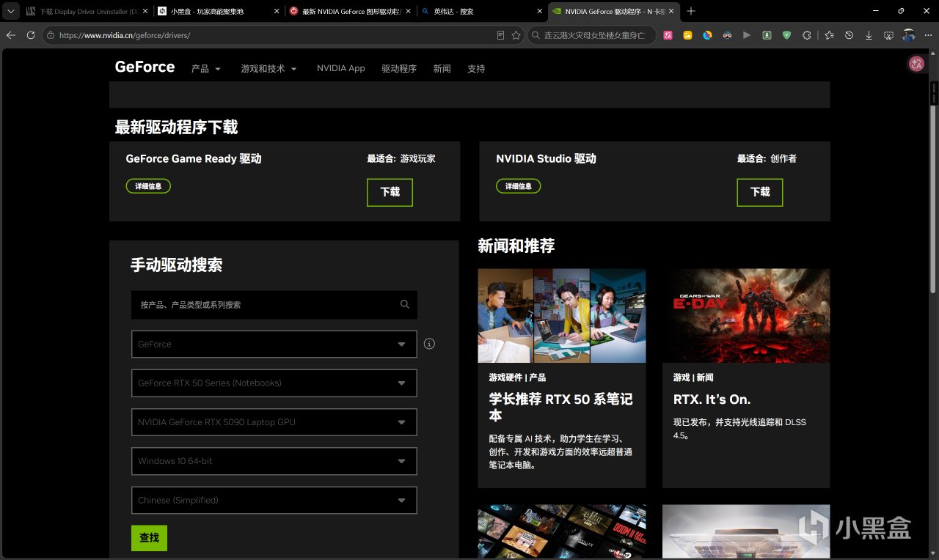The height and width of the screenshot is (560, 939).
Task: Go back to the previous page
Action: click(11, 35)
